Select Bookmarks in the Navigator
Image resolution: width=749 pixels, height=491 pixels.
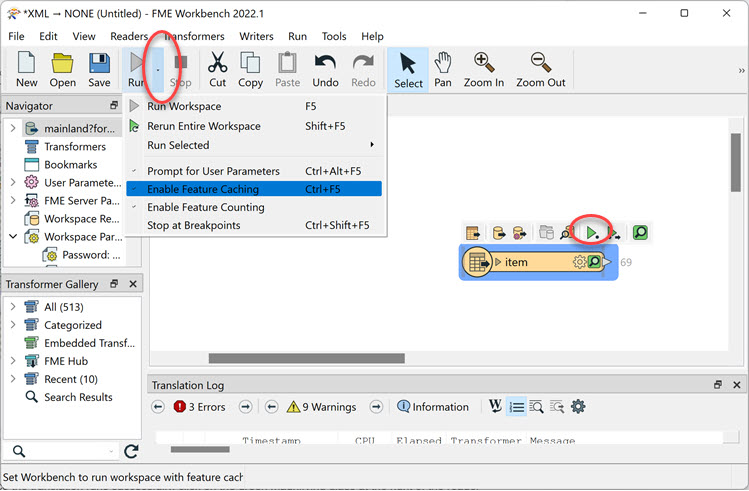71,164
